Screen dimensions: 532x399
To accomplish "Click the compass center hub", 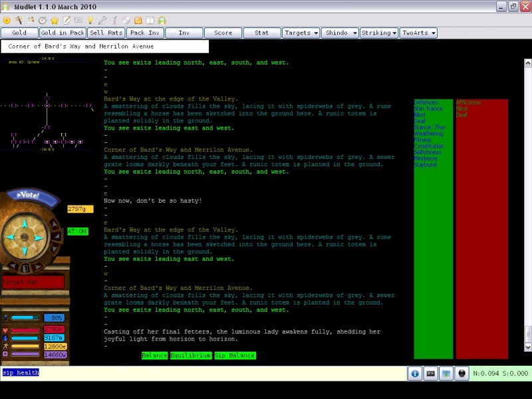I will click(25, 237).
